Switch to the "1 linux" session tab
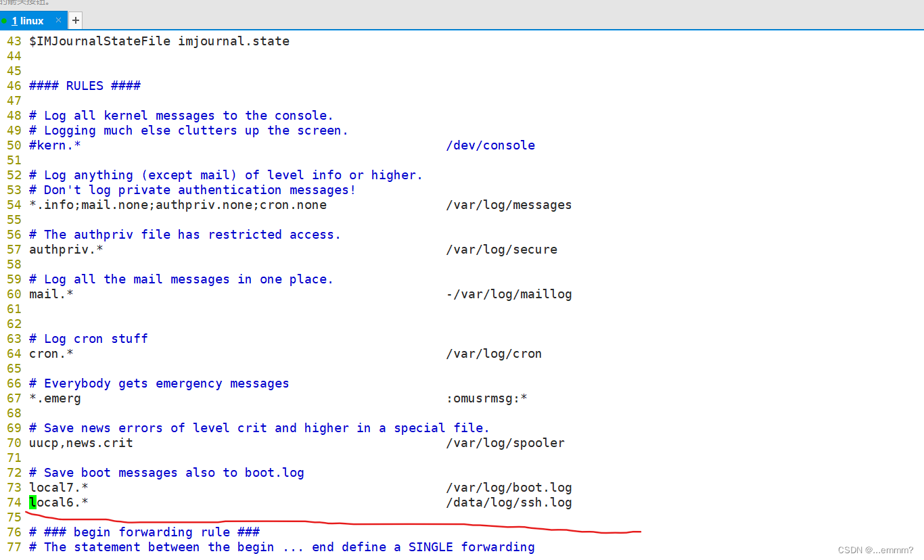This screenshot has width=924, height=560. [x=33, y=21]
